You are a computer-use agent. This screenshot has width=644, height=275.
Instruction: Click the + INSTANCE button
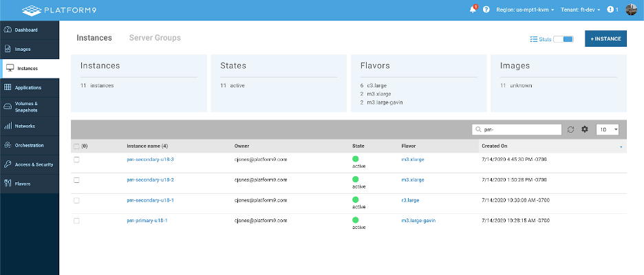point(605,39)
